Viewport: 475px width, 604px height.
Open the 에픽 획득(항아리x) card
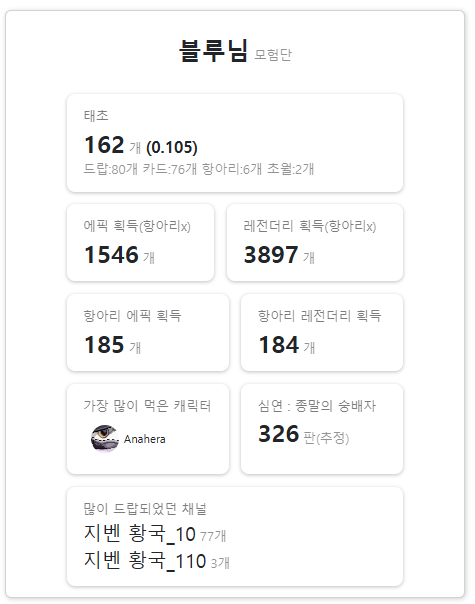[x=140, y=242]
